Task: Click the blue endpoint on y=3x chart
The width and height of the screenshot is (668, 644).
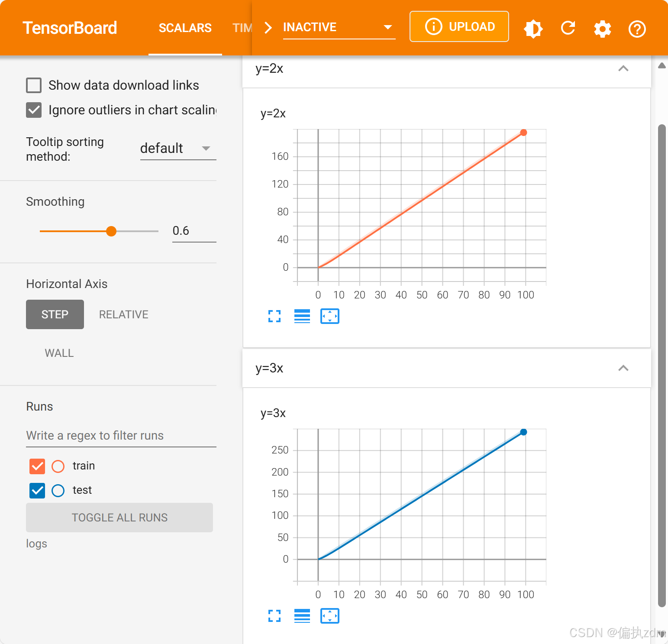Action: 523,432
